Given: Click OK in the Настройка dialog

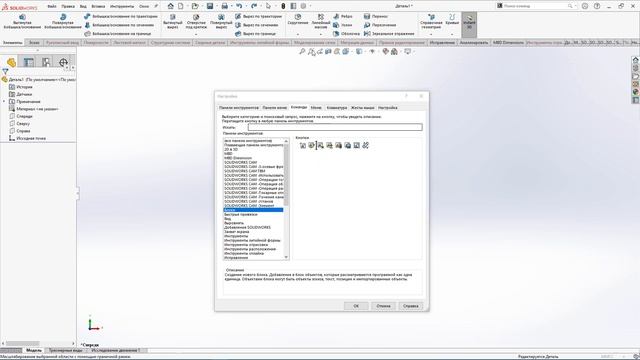Looking at the screenshot, I should (356, 306).
